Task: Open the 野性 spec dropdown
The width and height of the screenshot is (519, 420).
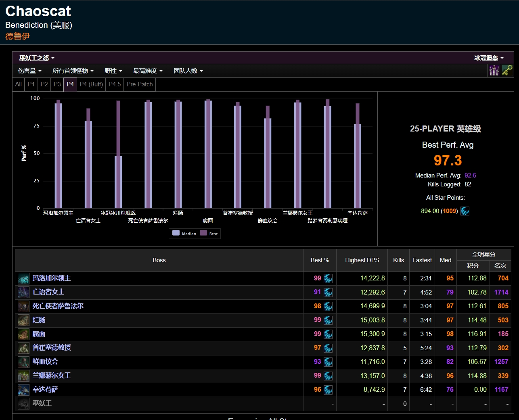Action: click(x=113, y=71)
